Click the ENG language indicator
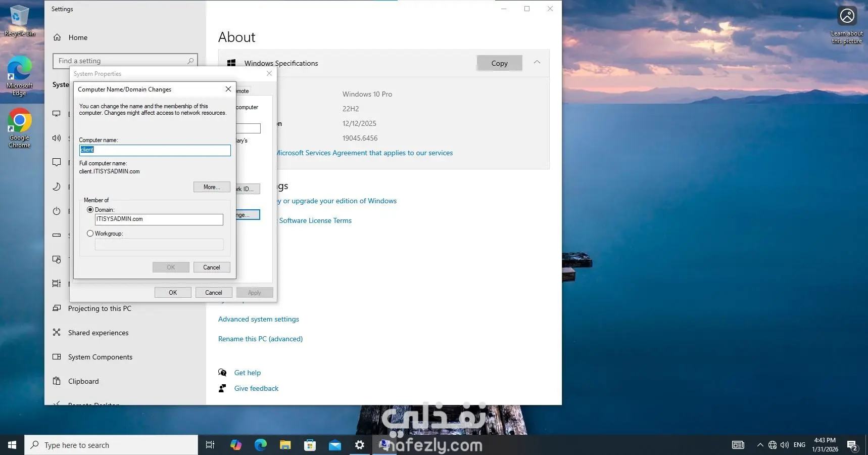The width and height of the screenshot is (868, 455). [x=799, y=445]
